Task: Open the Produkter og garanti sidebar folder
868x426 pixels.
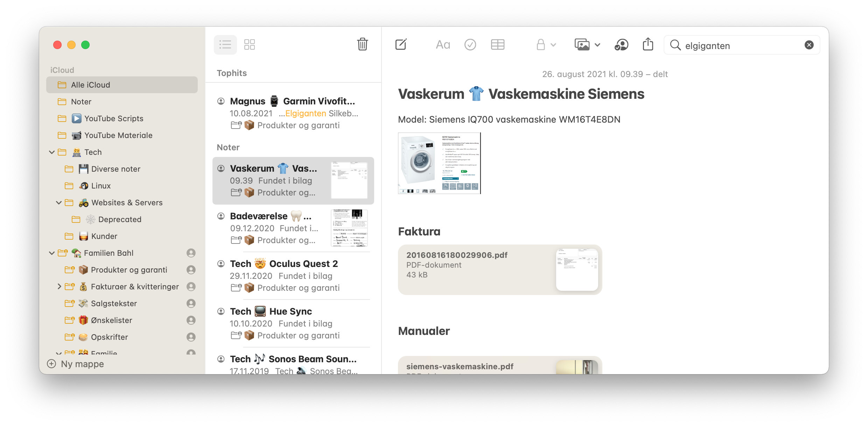Action: tap(122, 270)
